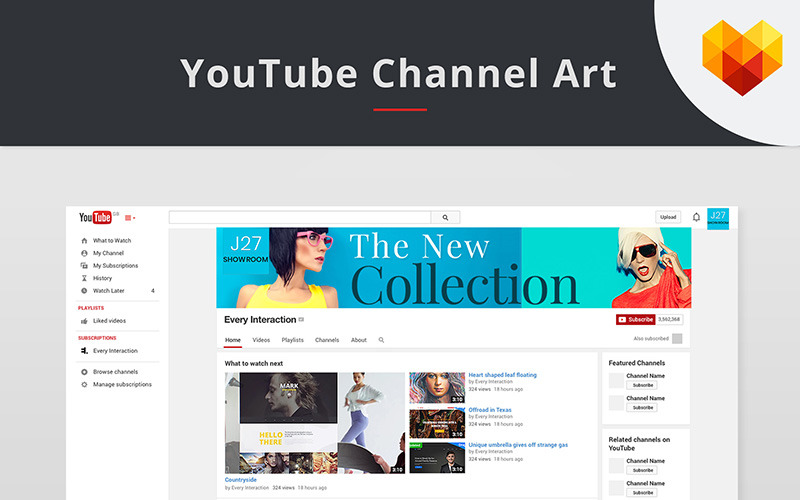Open the Countryside video link

click(x=240, y=480)
